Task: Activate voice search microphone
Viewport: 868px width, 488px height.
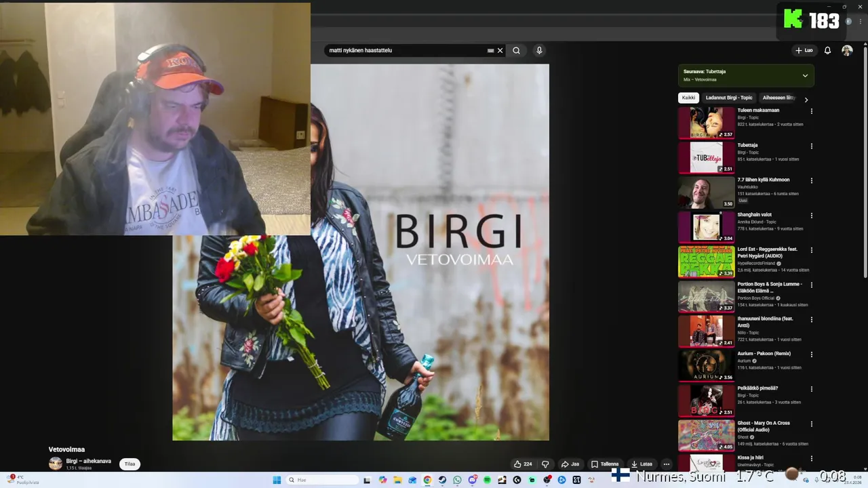Action: click(539, 50)
